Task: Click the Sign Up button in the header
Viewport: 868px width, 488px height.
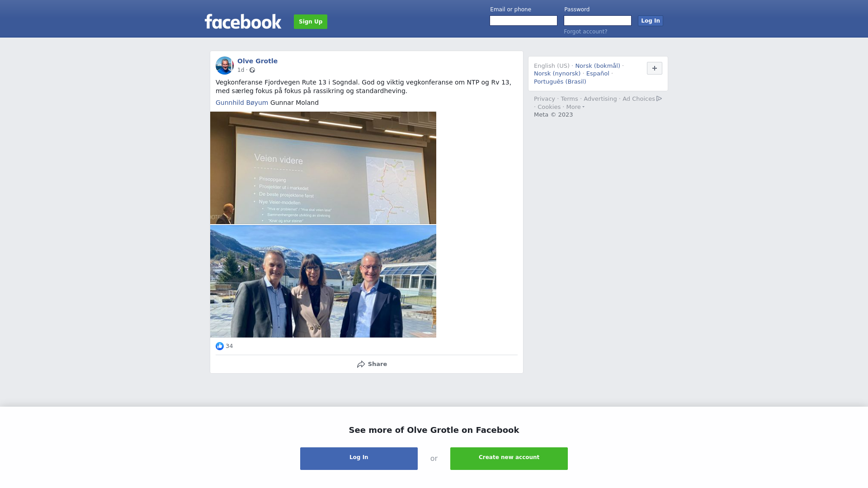Action: (311, 22)
